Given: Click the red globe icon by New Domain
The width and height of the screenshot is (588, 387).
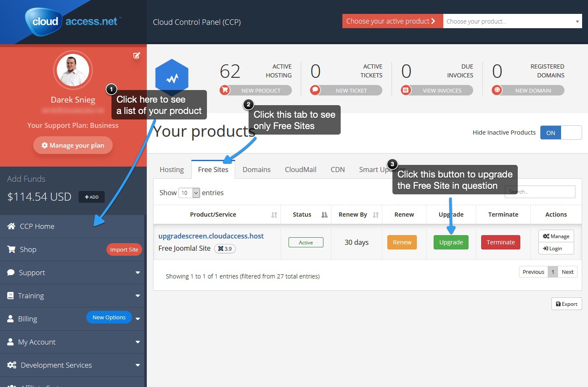Looking at the screenshot, I should 497,90.
